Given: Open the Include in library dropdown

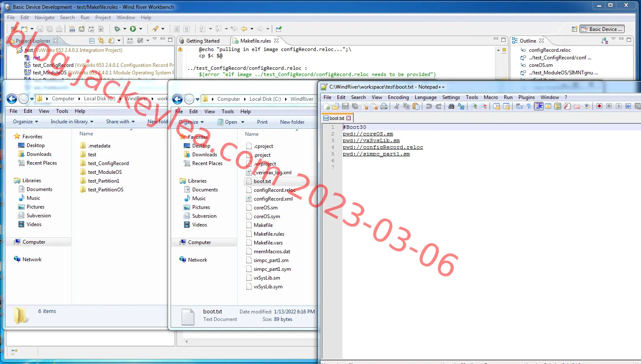Looking at the screenshot, I should pos(72,122).
